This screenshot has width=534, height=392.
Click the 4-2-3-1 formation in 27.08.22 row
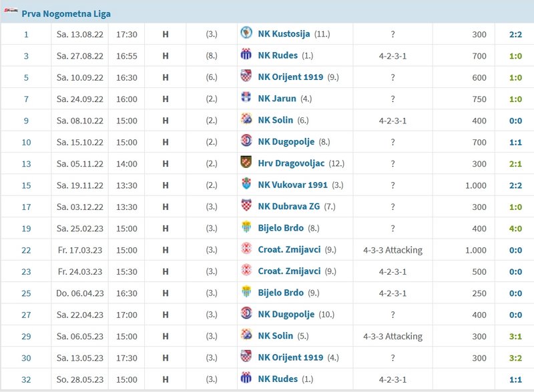pos(392,56)
